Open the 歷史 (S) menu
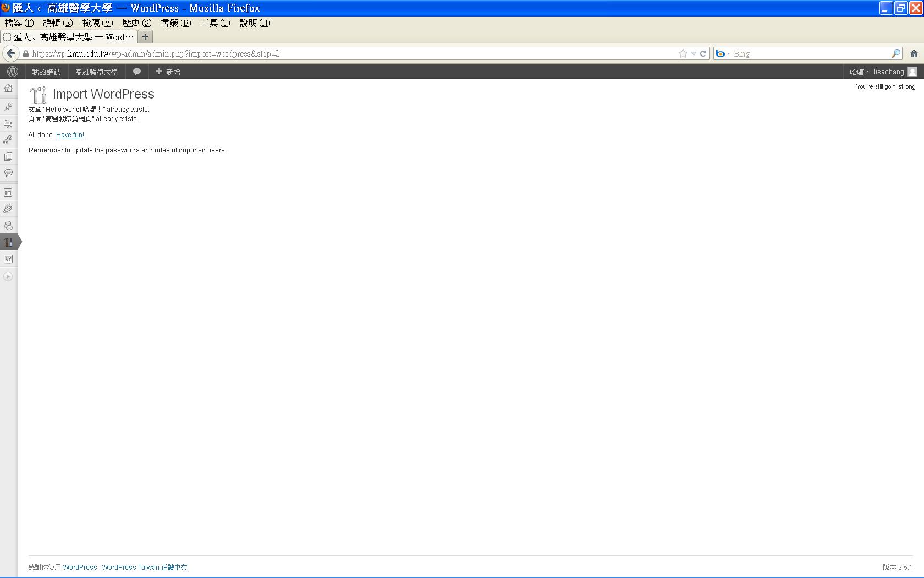The image size is (924, 578). coord(137,23)
